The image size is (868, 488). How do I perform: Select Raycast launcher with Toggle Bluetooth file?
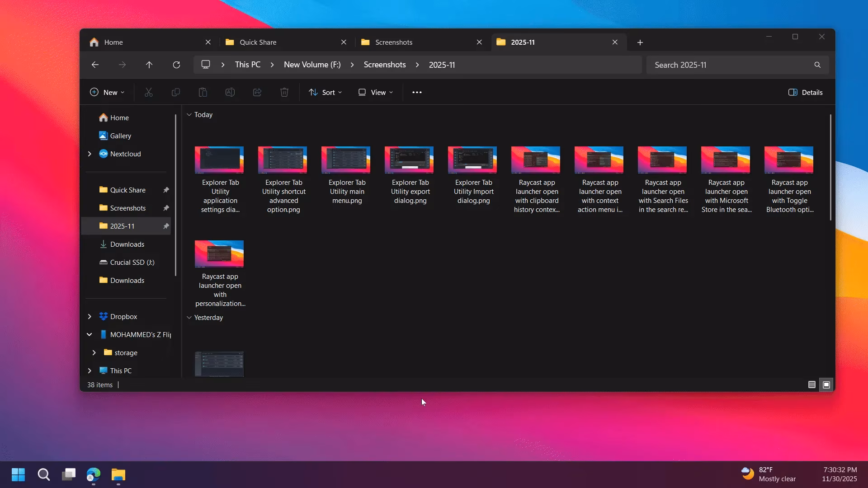click(x=790, y=180)
